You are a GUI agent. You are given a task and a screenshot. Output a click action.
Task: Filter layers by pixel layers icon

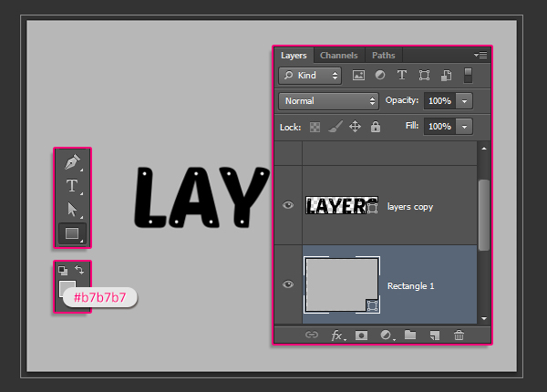358,75
